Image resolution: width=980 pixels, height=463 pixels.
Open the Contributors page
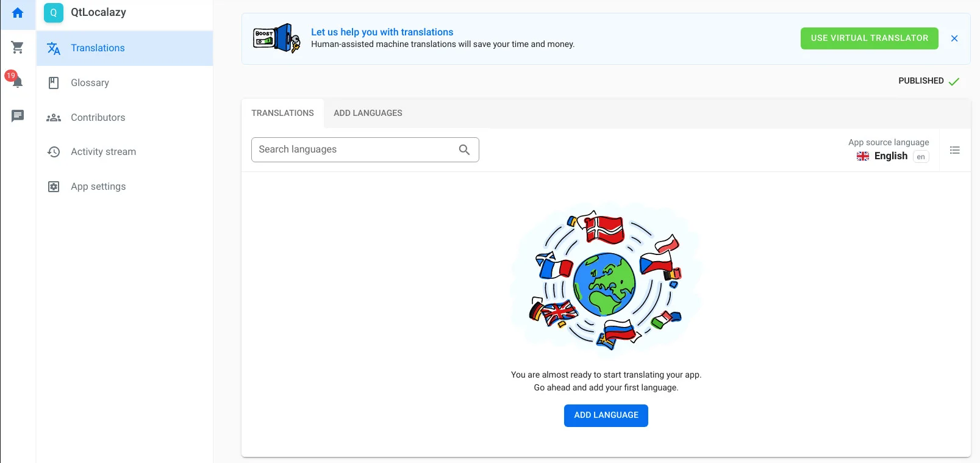(x=98, y=118)
